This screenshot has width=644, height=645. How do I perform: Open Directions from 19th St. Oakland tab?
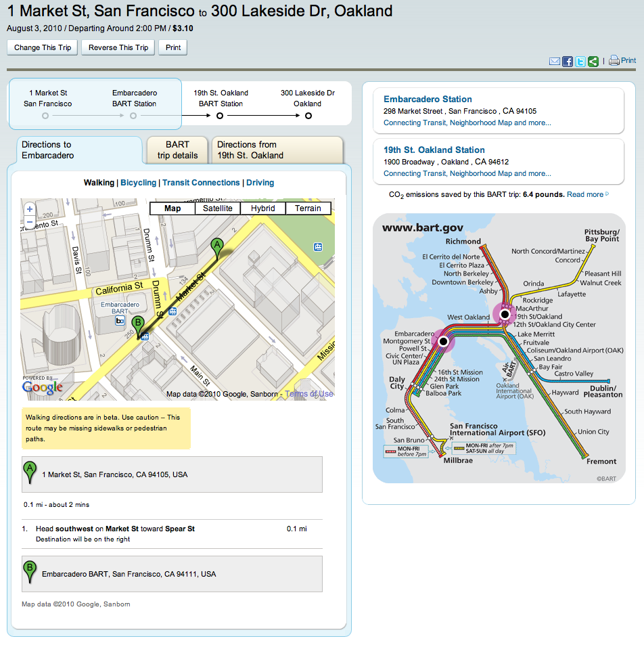(x=277, y=150)
